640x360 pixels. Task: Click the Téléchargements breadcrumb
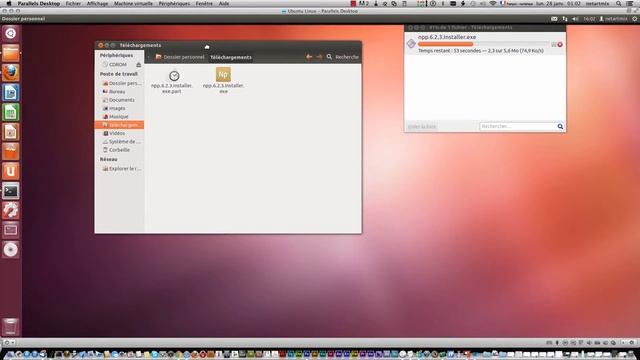pos(231,57)
